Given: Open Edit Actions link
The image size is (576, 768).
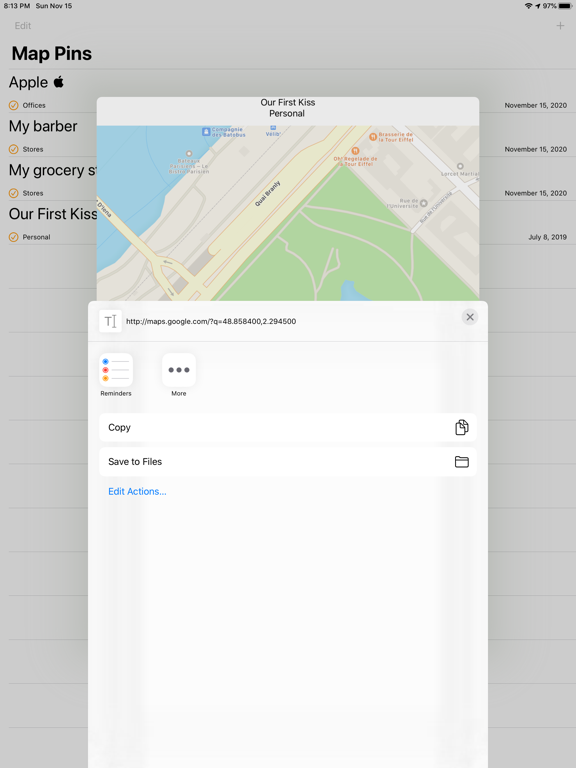Looking at the screenshot, I should click(137, 491).
